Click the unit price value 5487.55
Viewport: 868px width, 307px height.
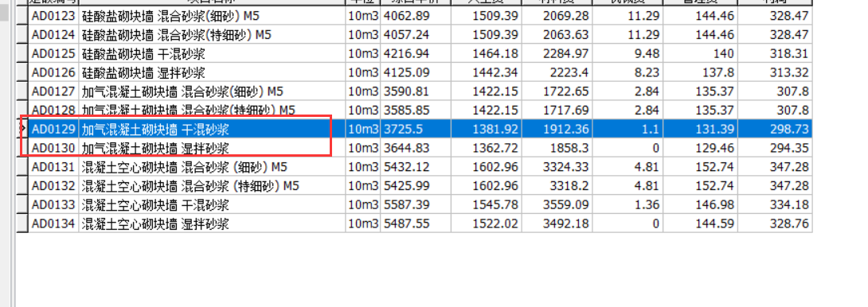pos(406,223)
